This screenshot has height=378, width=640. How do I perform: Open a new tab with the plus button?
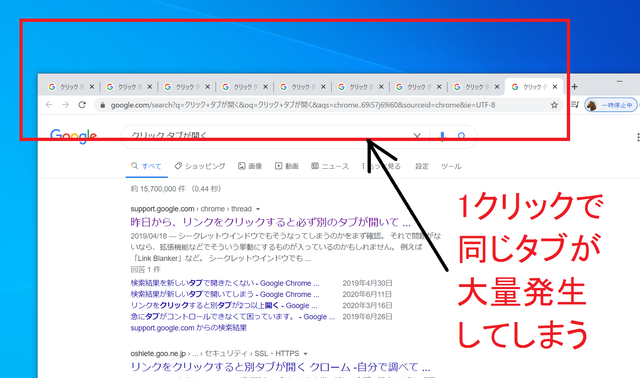click(x=575, y=87)
